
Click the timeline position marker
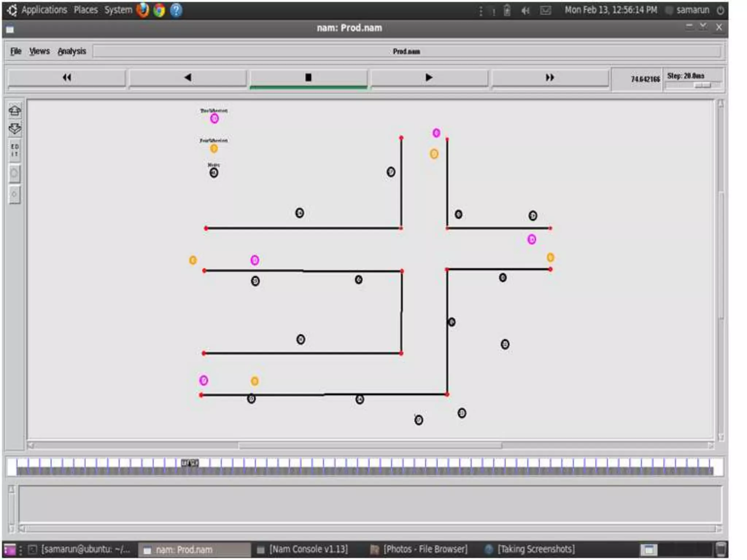tap(190, 463)
